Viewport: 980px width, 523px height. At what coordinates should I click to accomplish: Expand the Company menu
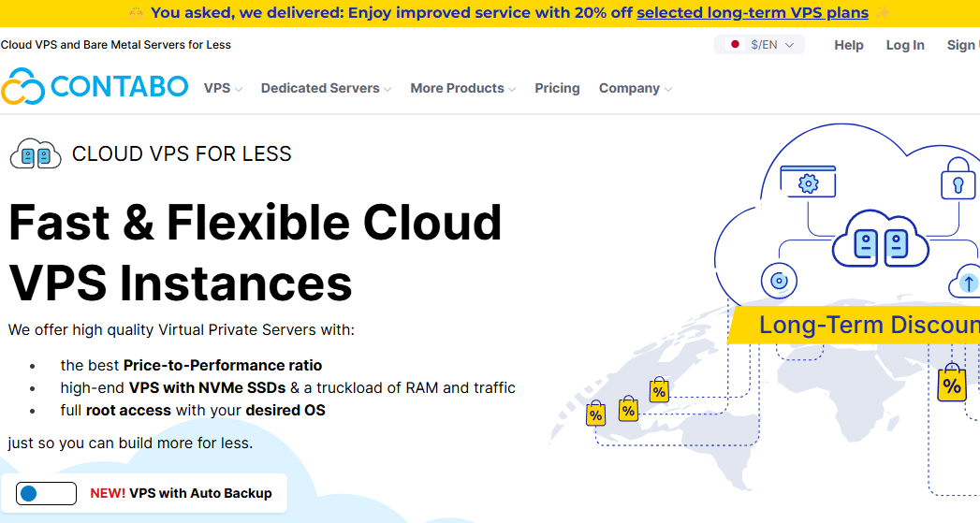click(636, 88)
